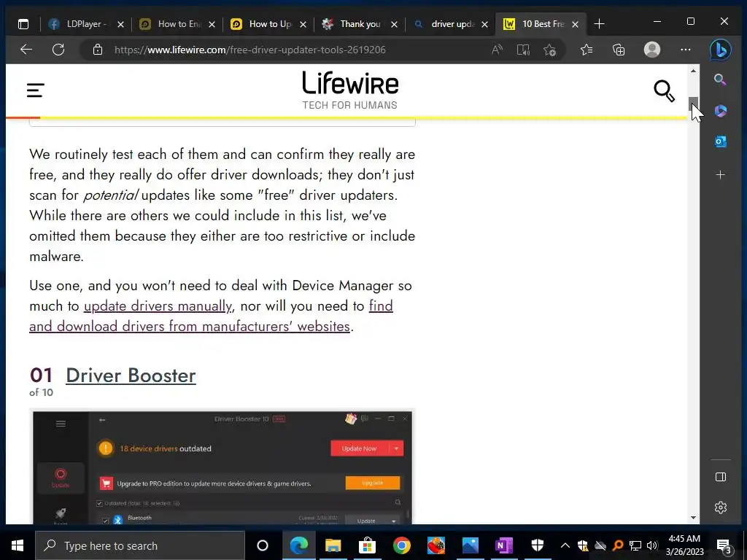Open Google Chrome from the taskbar
Viewport: 747px width, 560px height.
pyautogui.click(x=402, y=545)
